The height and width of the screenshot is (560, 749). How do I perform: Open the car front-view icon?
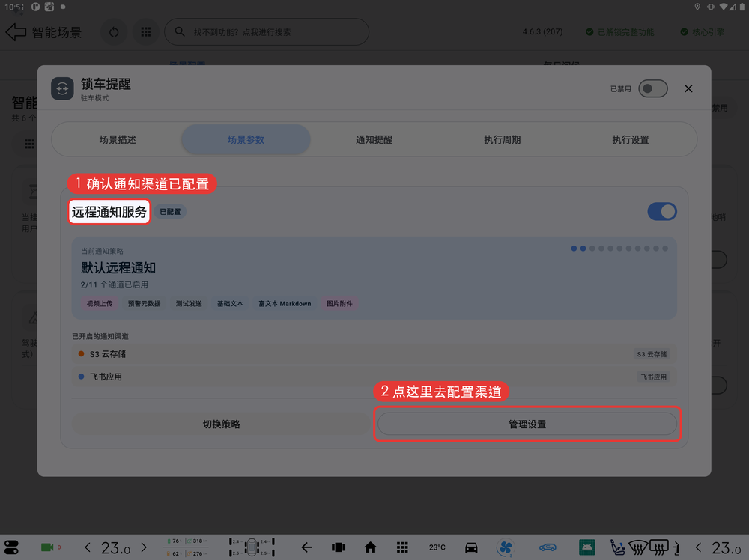[x=471, y=547]
